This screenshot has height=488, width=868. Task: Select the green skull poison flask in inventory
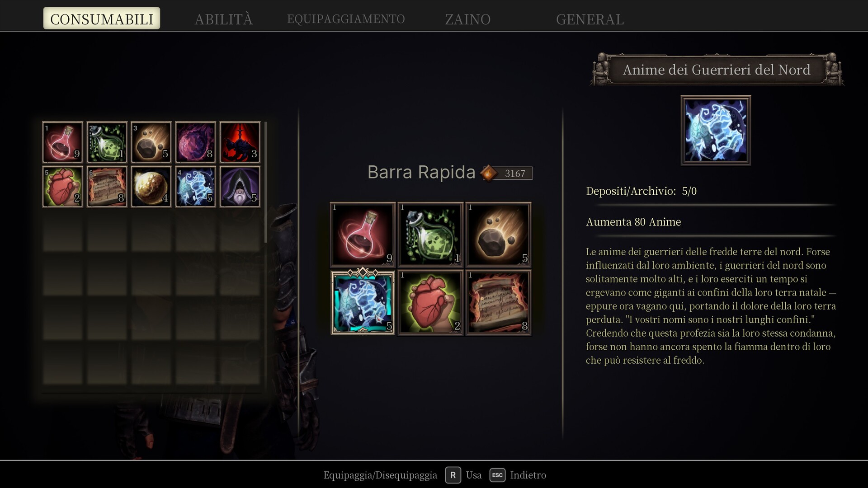107,142
